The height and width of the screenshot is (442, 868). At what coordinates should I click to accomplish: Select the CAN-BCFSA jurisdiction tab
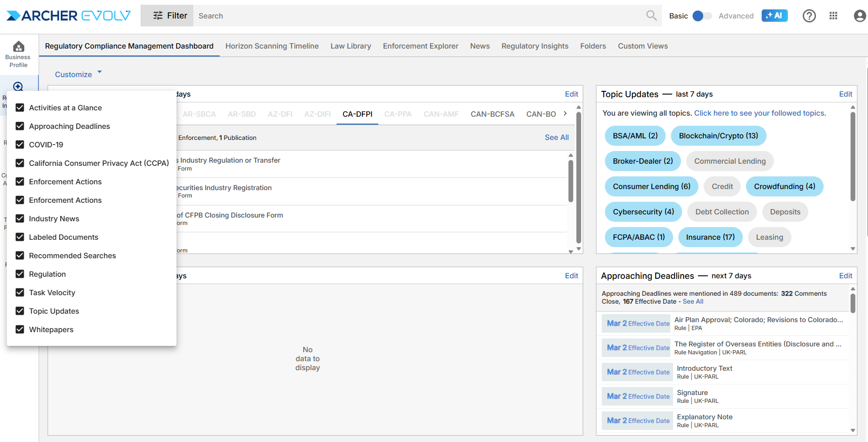[492, 114]
